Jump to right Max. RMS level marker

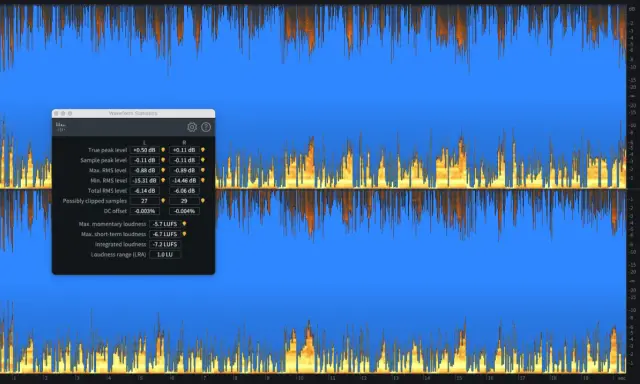click(x=202, y=170)
